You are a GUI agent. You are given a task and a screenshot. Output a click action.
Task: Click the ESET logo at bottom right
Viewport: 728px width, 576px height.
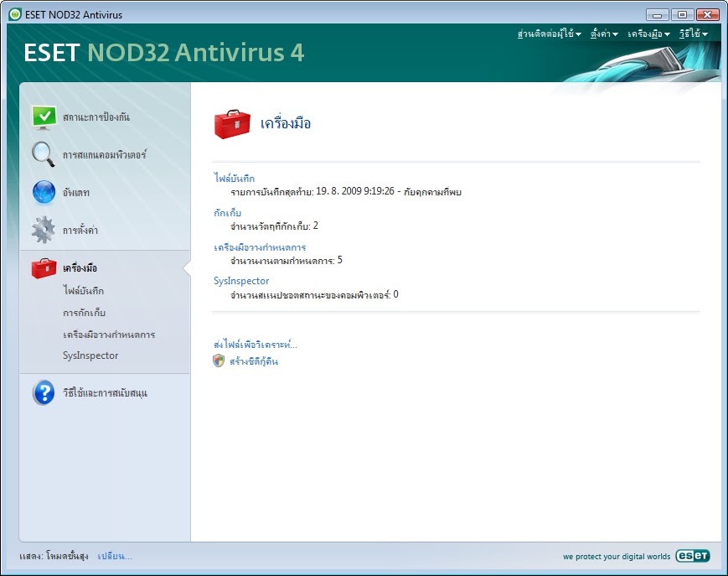coord(694,556)
